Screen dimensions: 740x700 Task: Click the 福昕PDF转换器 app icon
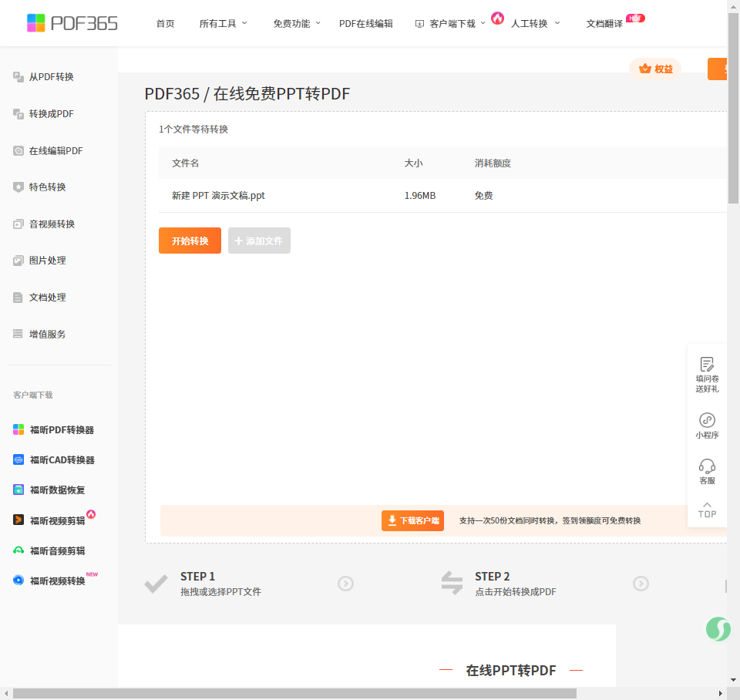coord(18,429)
